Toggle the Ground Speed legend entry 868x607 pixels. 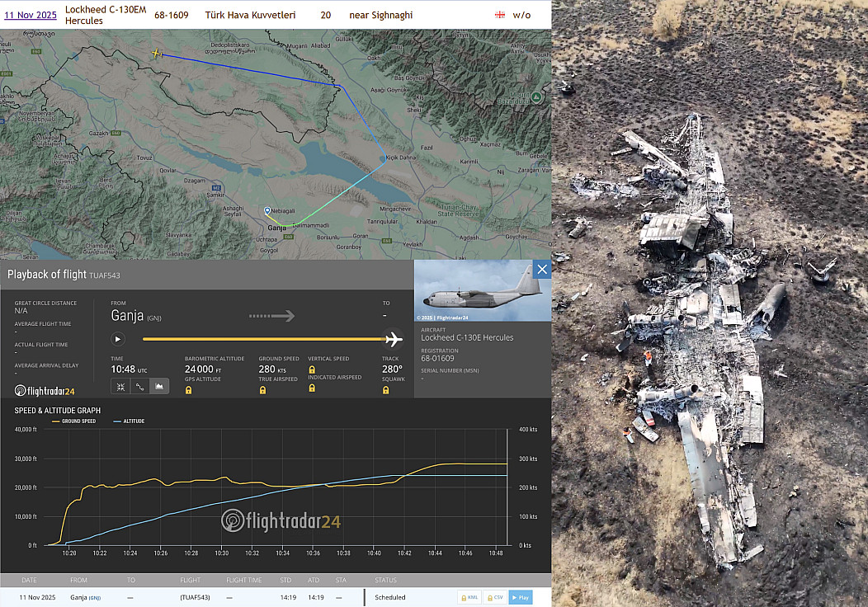pos(74,421)
